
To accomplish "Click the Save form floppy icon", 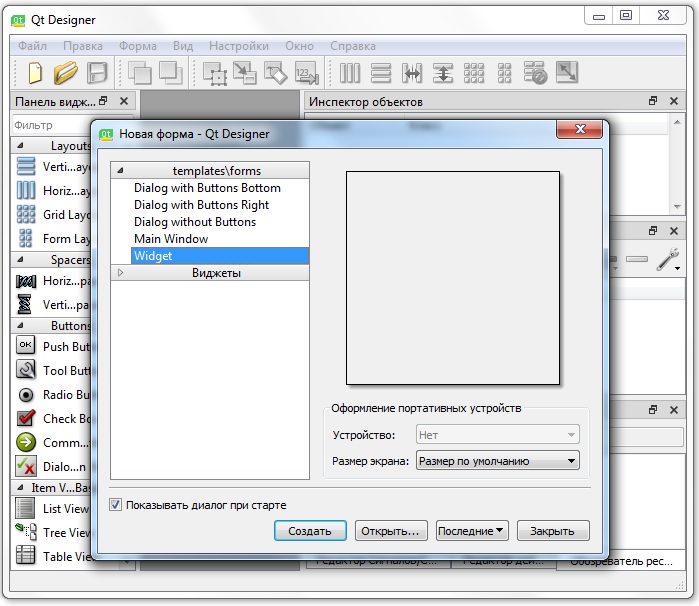I will [x=97, y=73].
